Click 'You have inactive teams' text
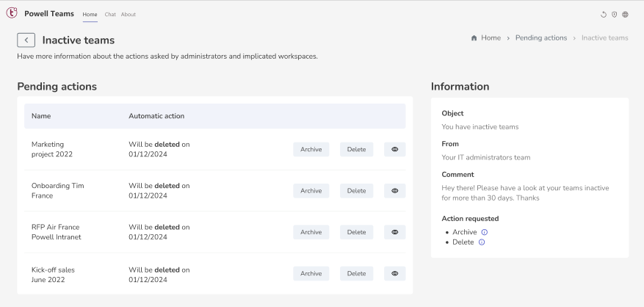Viewport: 644px width, 307px height. pos(480,126)
